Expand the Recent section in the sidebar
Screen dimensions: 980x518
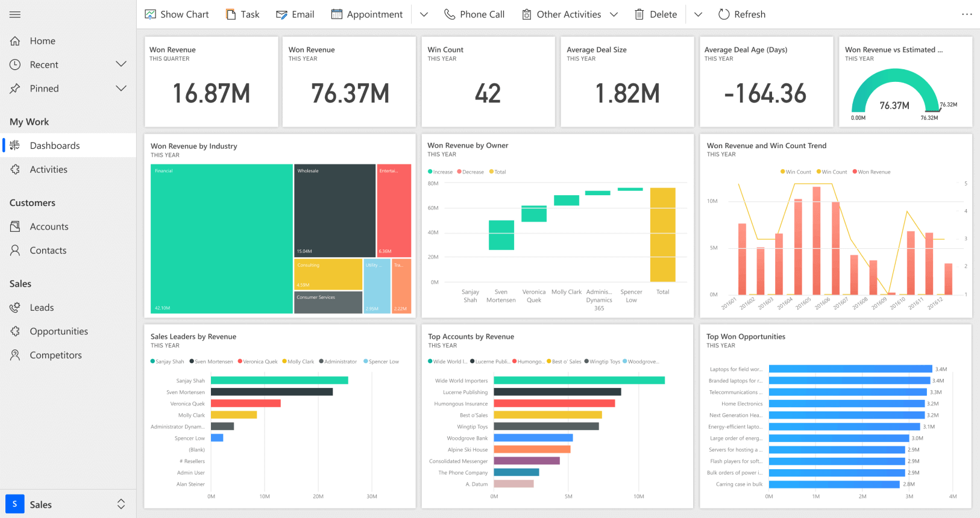pyautogui.click(x=121, y=64)
